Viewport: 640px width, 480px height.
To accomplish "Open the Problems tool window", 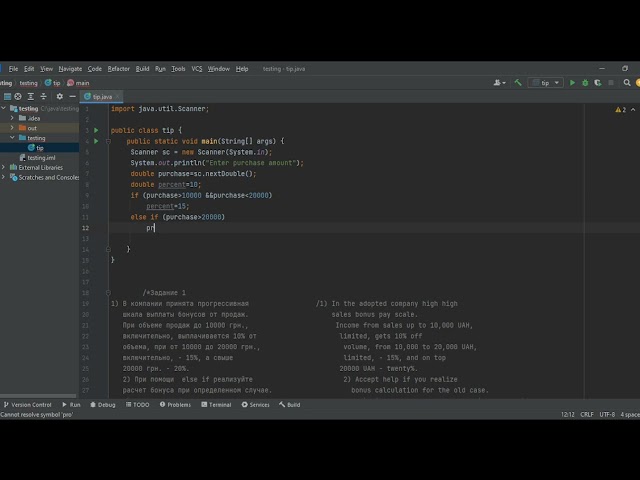I will tap(175, 405).
